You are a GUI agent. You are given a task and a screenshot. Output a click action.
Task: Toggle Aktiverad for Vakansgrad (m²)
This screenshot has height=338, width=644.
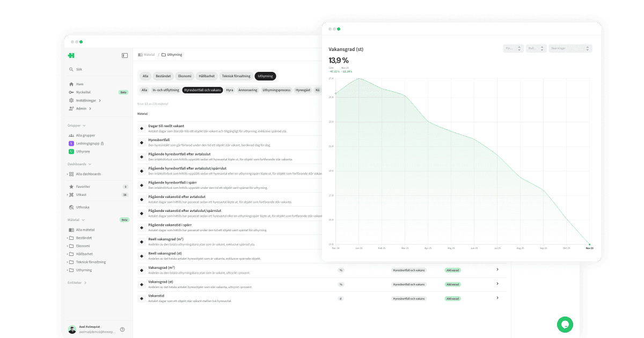click(x=452, y=270)
